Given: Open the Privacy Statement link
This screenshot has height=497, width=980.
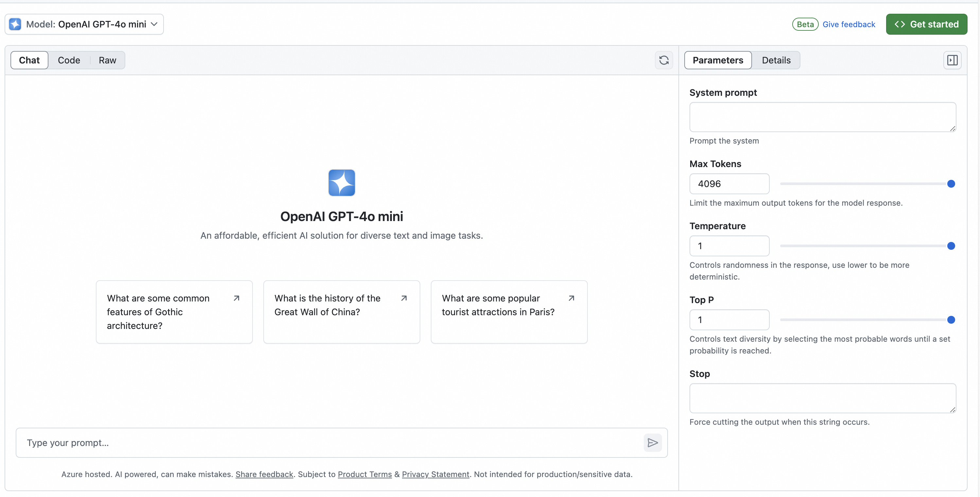Looking at the screenshot, I should coord(435,474).
